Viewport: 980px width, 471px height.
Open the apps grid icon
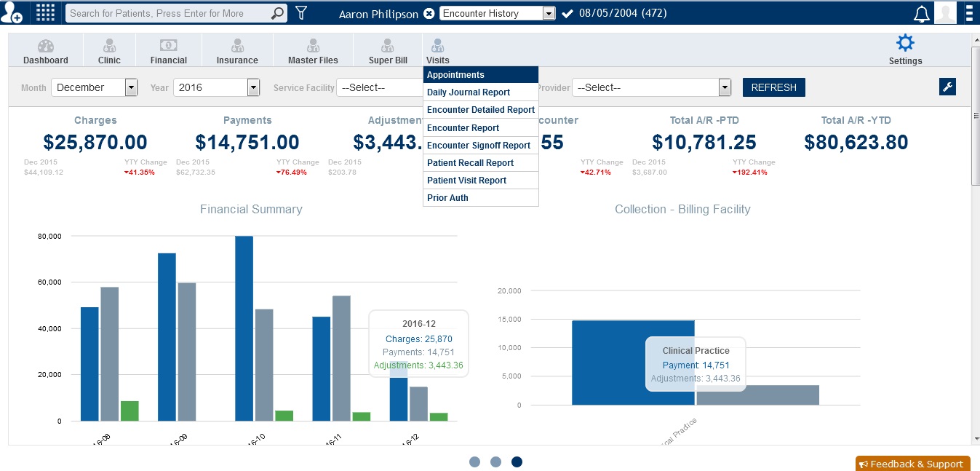click(45, 12)
